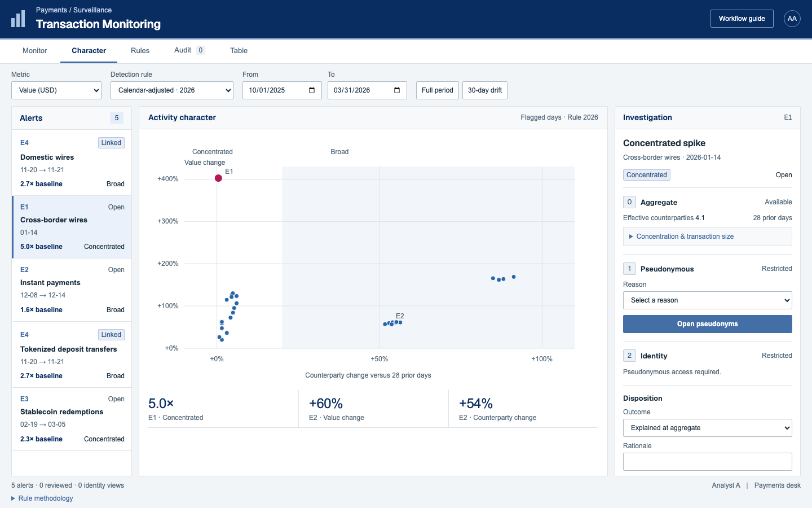Image resolution: width=812 pixels, height=508 pixels.
Task: Open the Workflow guide
Action: pos(742,19)
